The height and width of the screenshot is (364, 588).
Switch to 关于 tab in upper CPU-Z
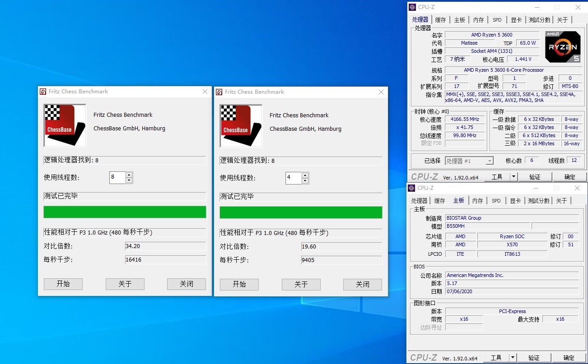pos(562,20)
